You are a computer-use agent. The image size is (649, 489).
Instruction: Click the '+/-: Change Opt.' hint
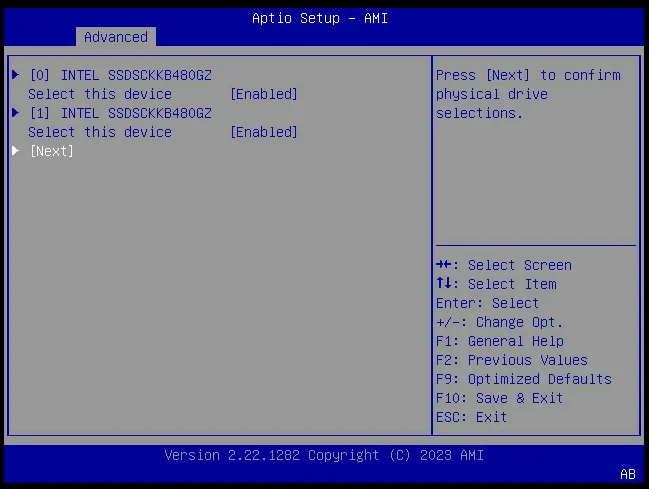(x=500, y=322)
